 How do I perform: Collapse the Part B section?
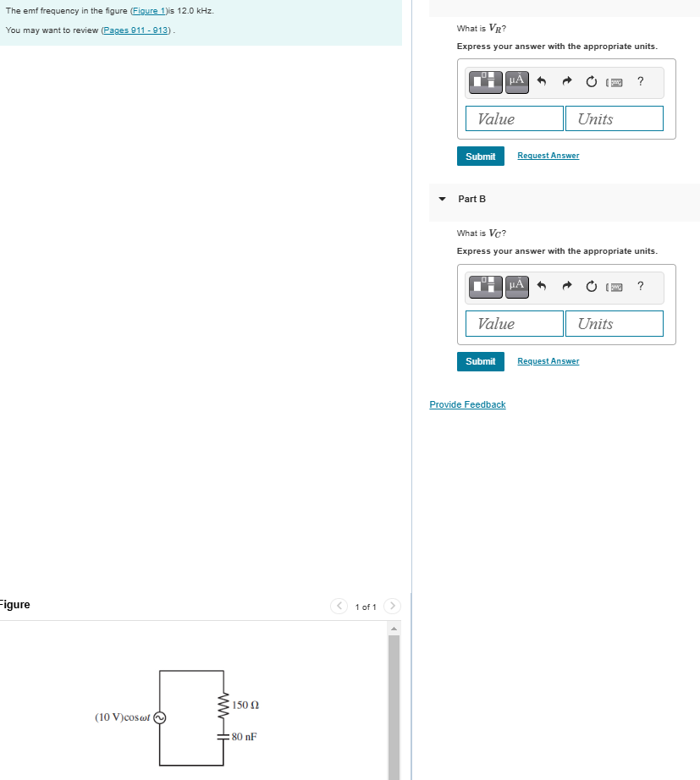[442, 199]
